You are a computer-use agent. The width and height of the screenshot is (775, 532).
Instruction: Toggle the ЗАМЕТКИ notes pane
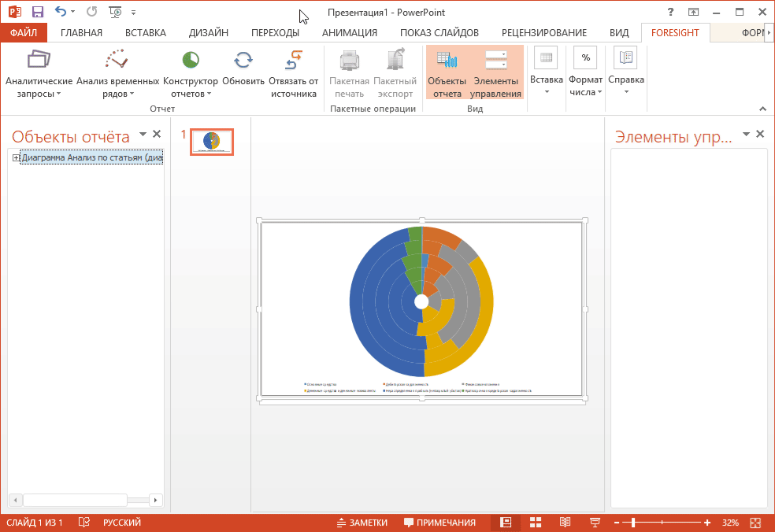[362, 523]
